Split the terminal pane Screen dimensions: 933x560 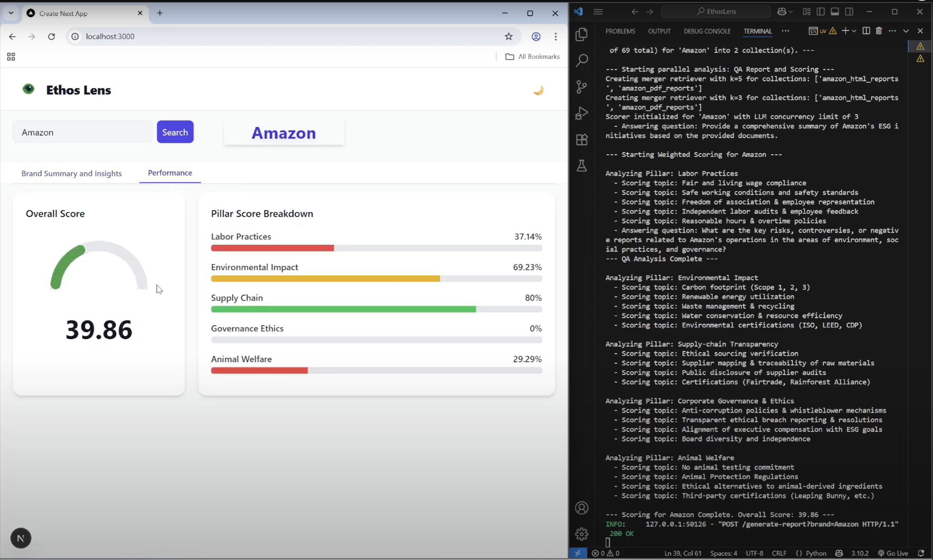(866, 31)
